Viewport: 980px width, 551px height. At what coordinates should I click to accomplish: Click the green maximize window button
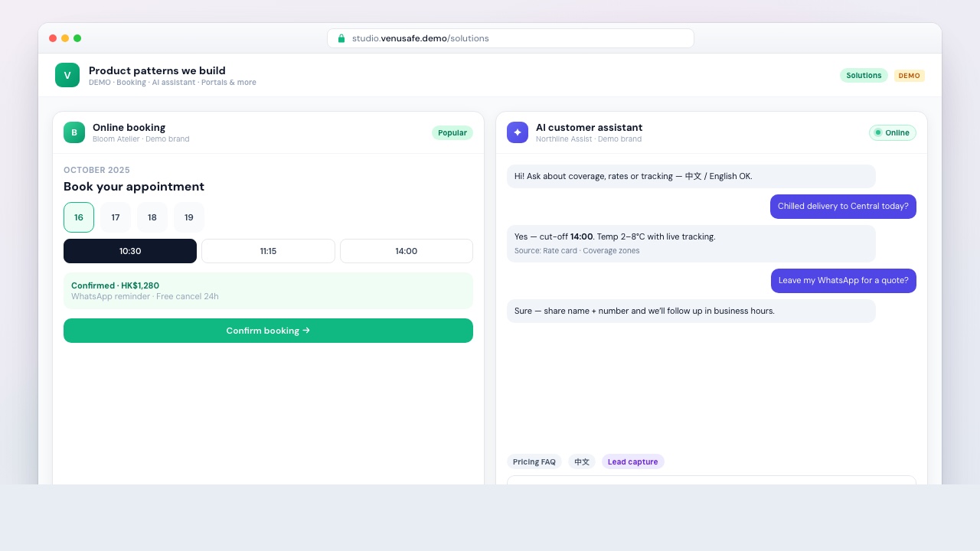pos(77,38)
